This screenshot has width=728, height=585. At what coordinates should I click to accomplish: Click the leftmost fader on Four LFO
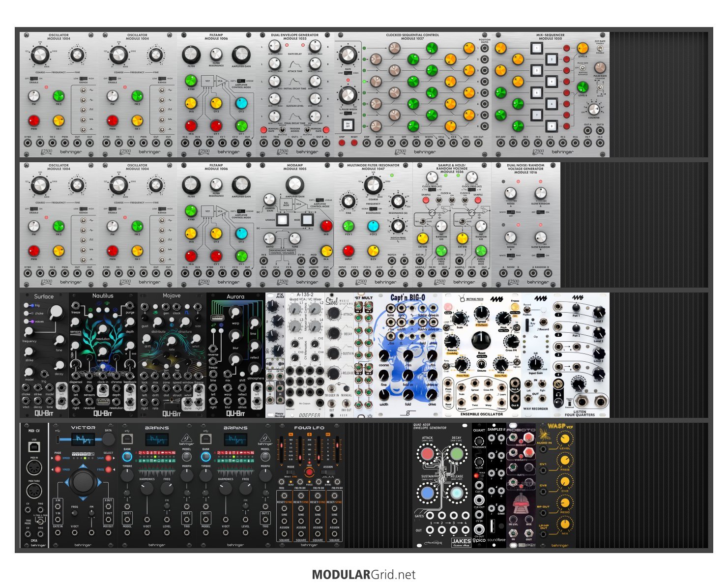(281, 449)
